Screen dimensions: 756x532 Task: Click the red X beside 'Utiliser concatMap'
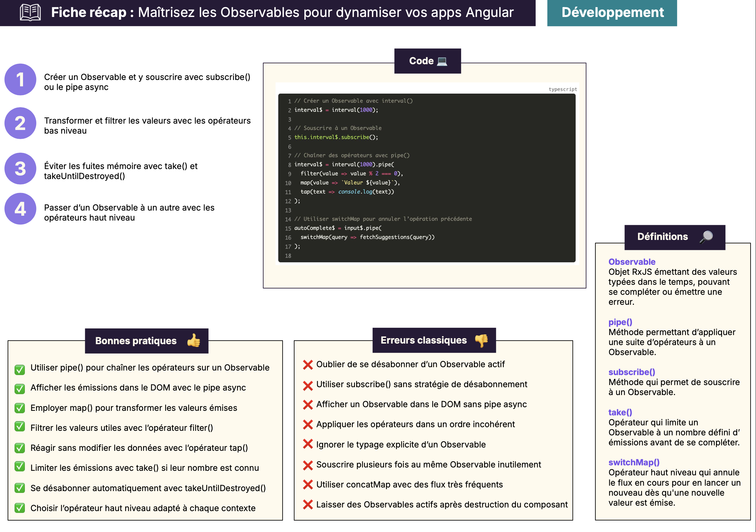[308, 484]
